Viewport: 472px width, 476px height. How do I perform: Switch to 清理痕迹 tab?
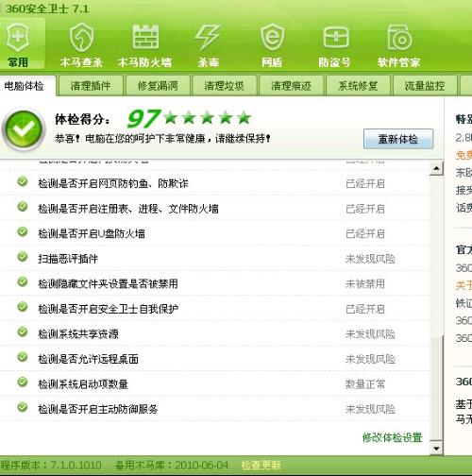(x=292, y=86)
